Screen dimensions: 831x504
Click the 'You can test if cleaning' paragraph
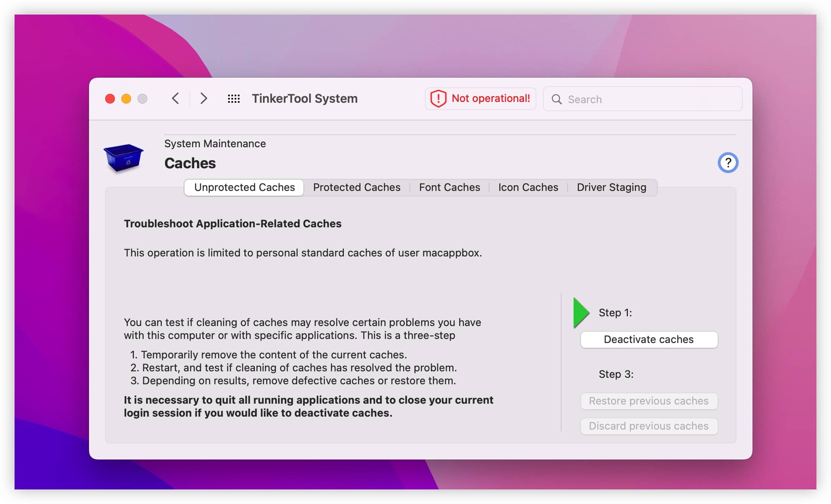point(302,329)
